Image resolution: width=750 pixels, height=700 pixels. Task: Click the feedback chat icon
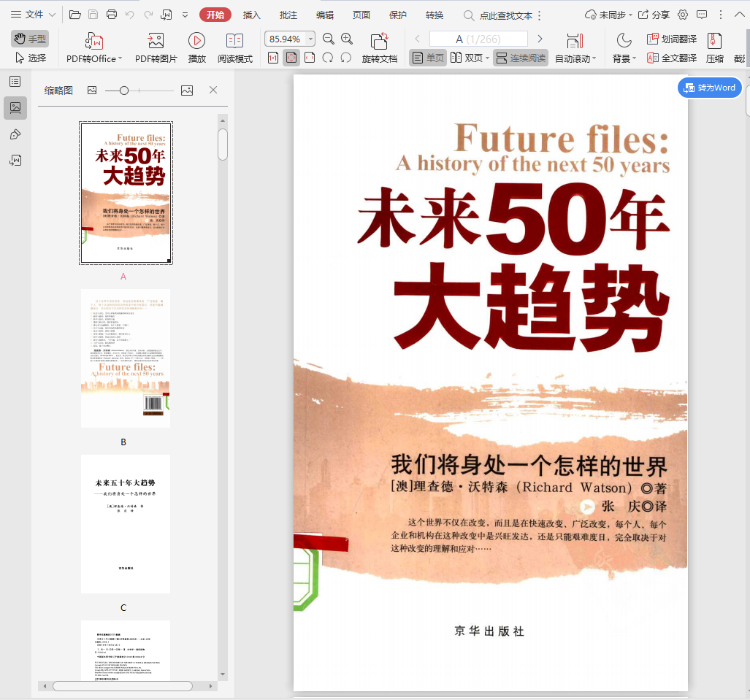(702, 15)
